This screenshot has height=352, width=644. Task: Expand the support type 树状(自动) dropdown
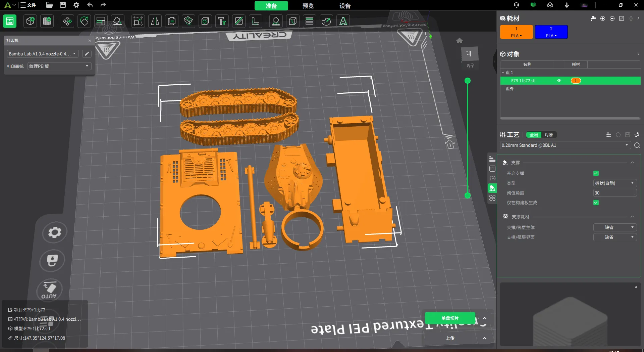[614, 183]
